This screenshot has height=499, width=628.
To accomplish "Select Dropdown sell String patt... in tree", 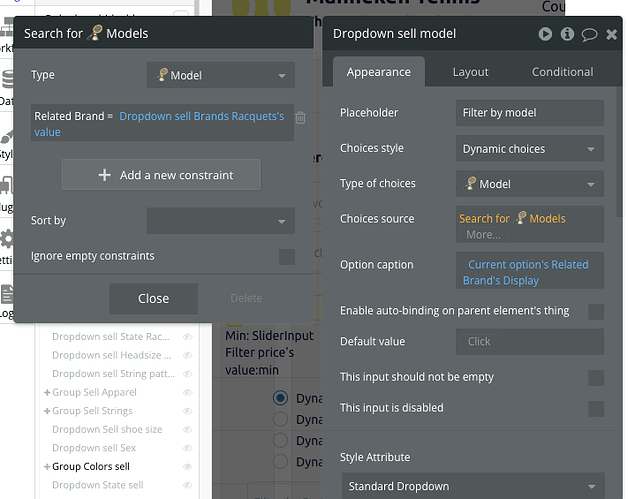I will point(113,374).
